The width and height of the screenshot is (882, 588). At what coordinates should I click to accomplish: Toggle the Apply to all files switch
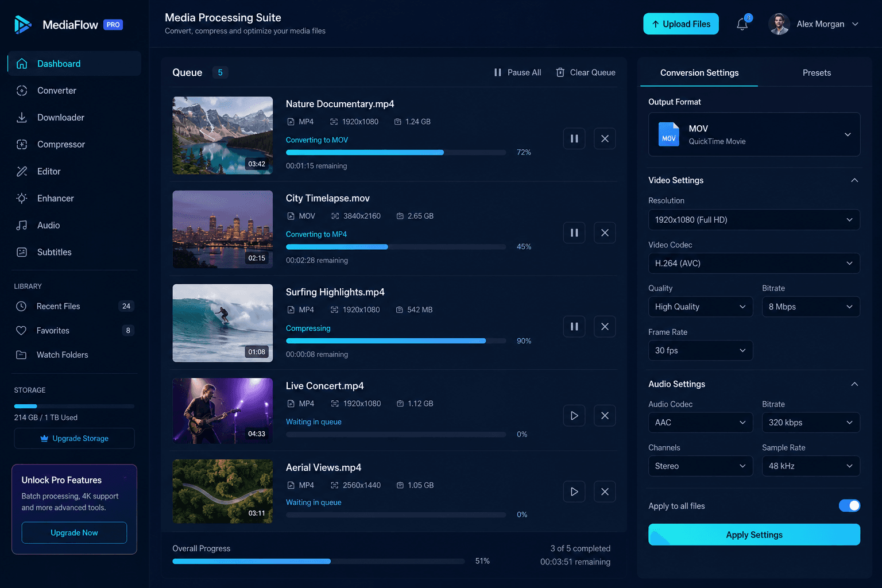849,505
